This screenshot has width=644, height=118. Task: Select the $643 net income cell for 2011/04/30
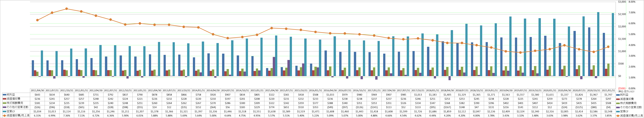[37, 95]
